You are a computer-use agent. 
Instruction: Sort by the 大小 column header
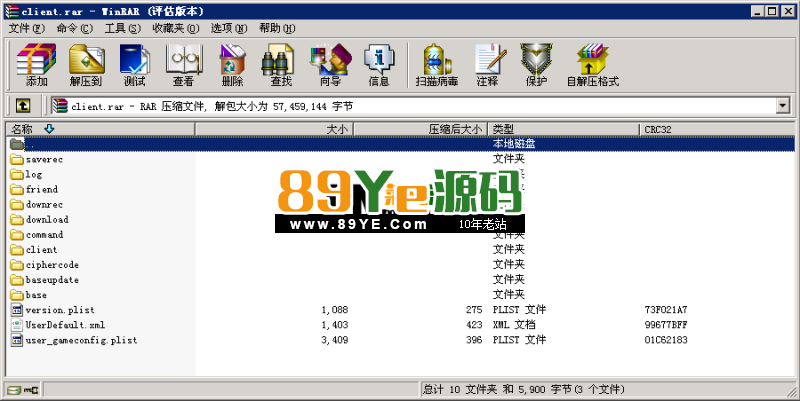click(x=274, y=129)
